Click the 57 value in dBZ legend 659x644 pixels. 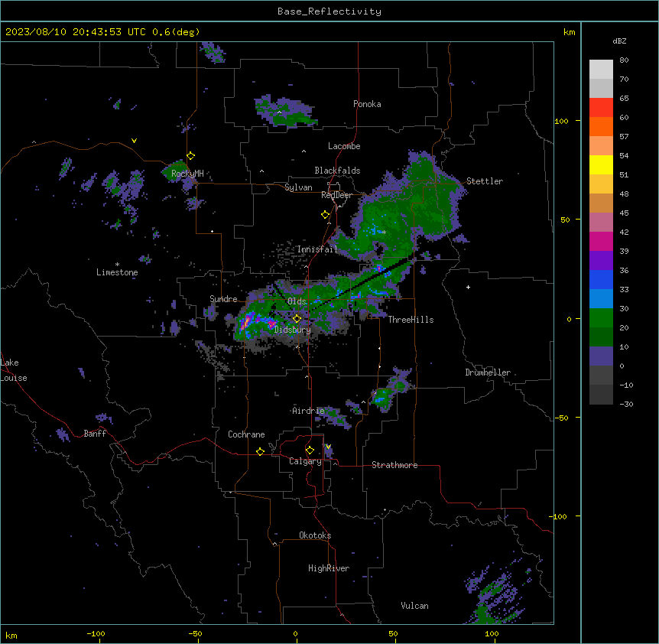click(x=624, y=137)
